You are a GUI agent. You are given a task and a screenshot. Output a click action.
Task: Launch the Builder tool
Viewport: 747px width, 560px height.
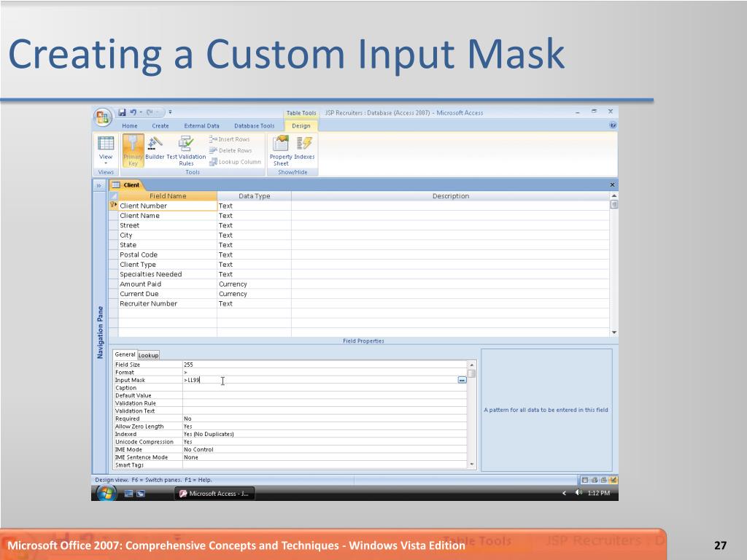point(155,148)
